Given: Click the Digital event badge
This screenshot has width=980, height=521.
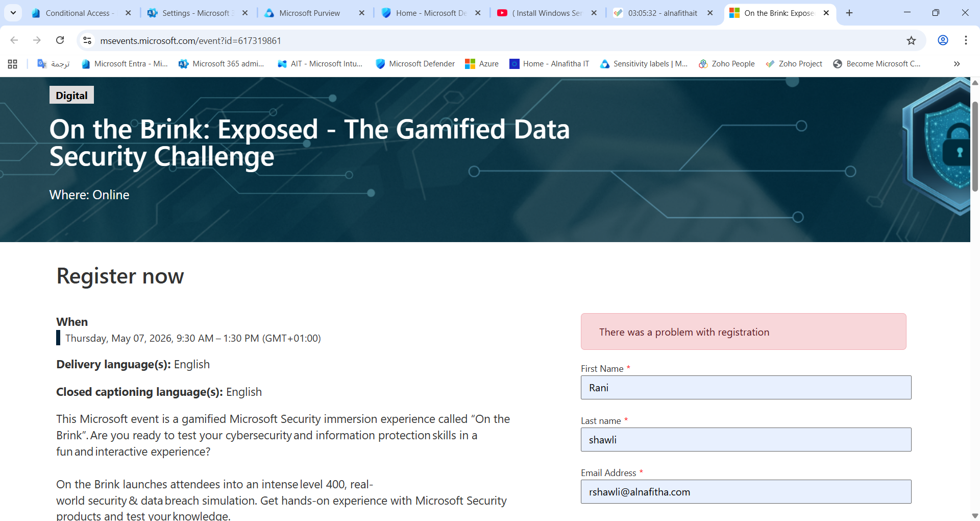Looking at the screenshot, I should pyautogui.click(x=71, y=95).
